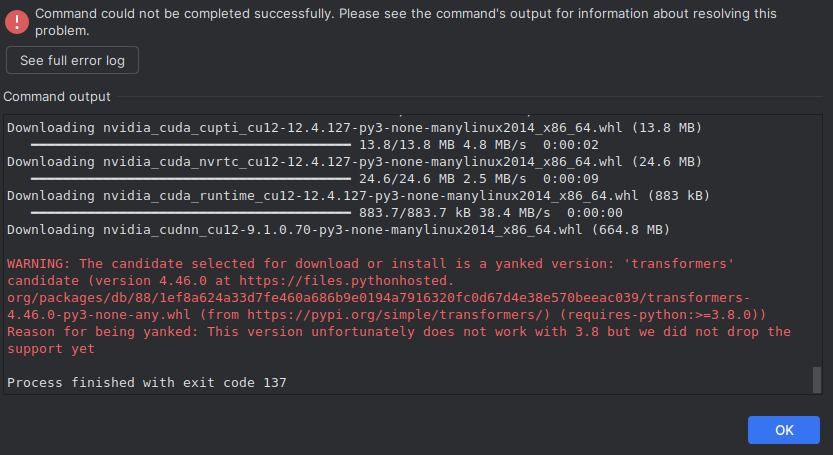Screen dimensions: 833x455
Task: Open the full error log
Action: click(x=72, y=61)
